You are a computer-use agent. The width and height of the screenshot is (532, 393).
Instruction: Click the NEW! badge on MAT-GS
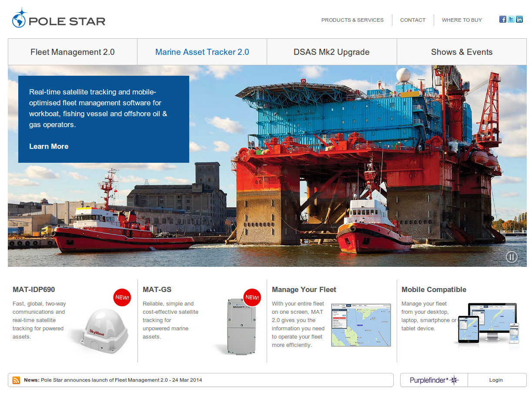tap(252, 298)
